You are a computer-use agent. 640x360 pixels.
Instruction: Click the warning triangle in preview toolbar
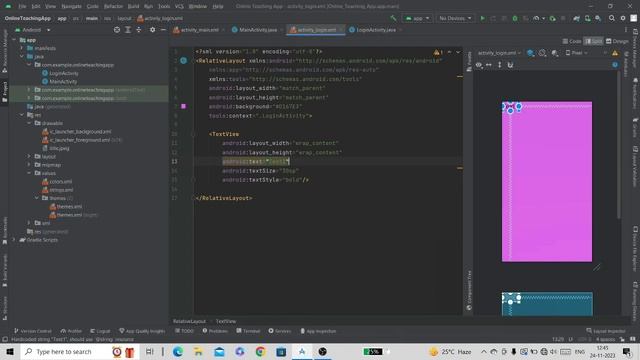click(x=615, y=53)
